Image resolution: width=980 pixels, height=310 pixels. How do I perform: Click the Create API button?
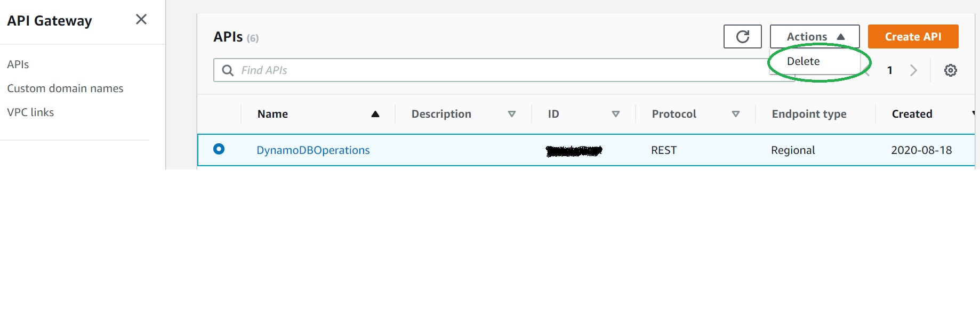(913, 37)
